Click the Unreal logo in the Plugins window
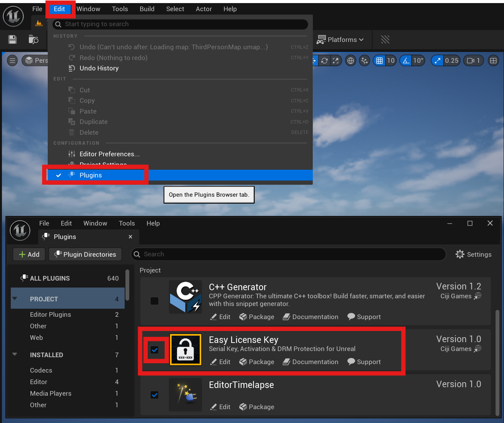This screenshot has height=423, width=504. click(20, 231)
